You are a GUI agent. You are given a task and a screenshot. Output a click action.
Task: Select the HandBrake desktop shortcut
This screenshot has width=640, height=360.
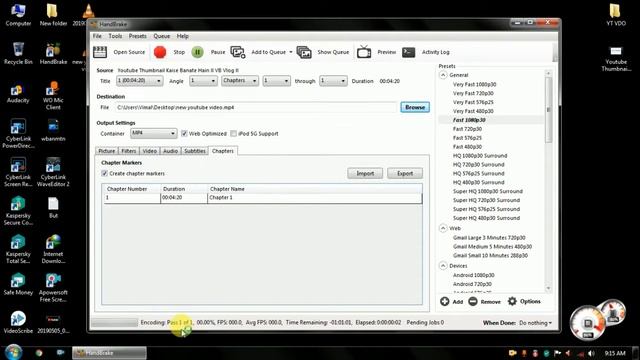tap(53, 53)
